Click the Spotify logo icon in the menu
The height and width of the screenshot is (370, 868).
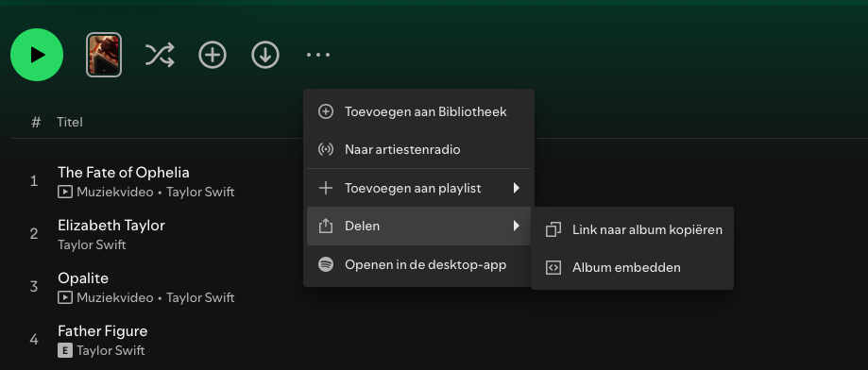tap(326, 264)
